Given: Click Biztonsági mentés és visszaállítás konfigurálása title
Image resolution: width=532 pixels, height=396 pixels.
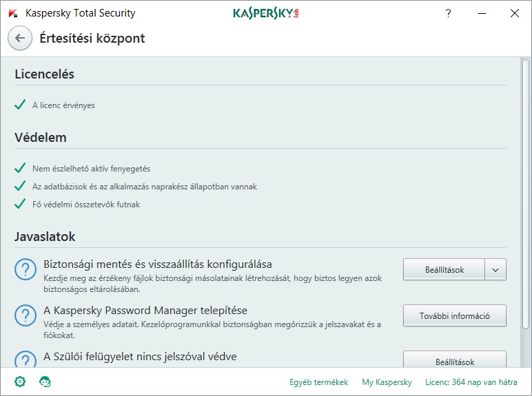Looking at the screenshot, I should pos(158,264).
